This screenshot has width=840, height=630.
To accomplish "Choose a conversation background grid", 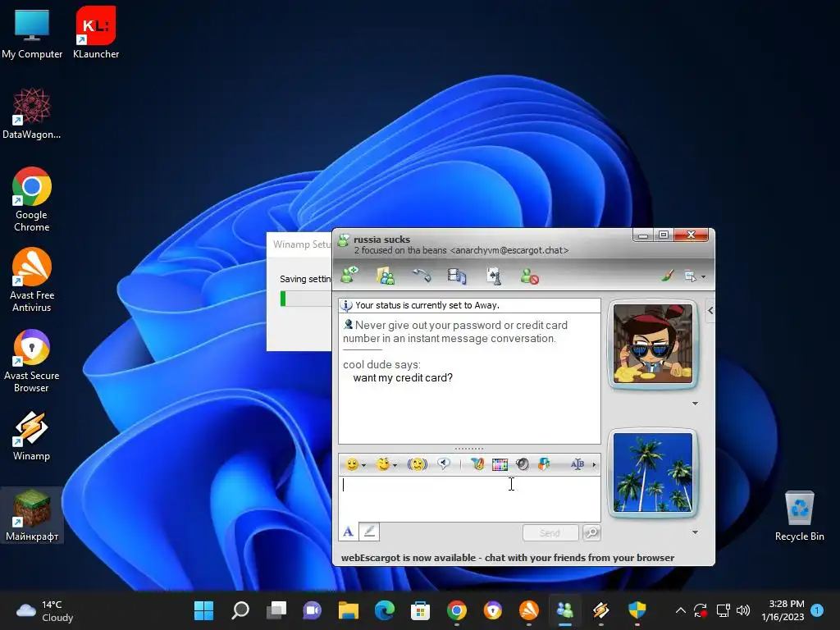I will coord(500,464).
